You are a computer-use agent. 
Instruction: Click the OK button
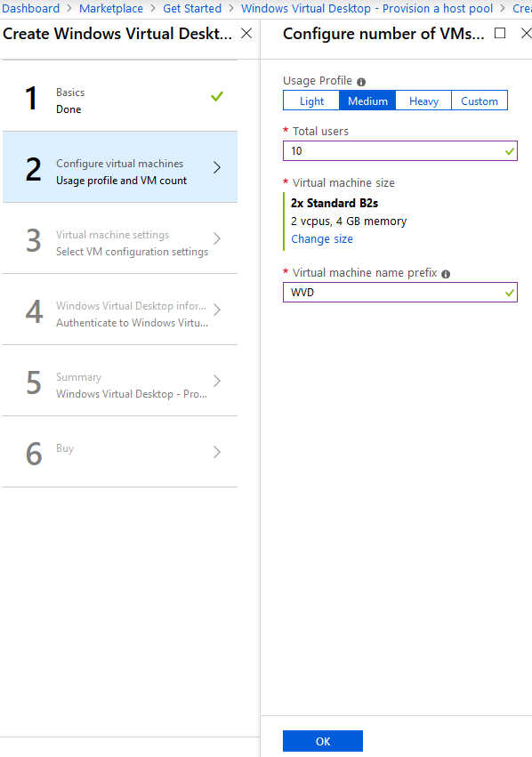(x=322, y=741)
